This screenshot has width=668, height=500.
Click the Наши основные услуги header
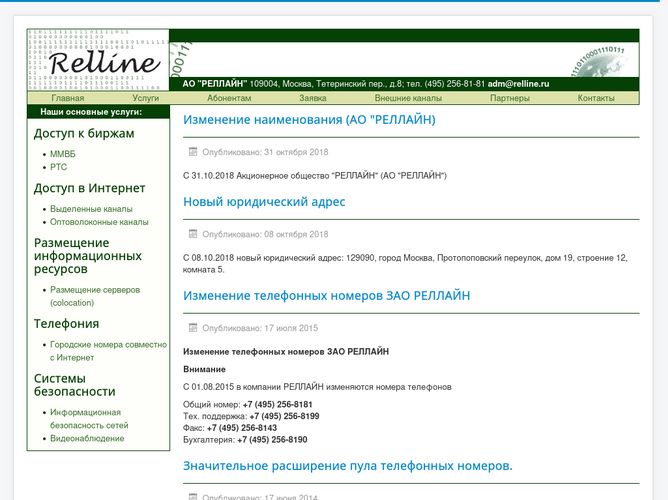(91, 112)
